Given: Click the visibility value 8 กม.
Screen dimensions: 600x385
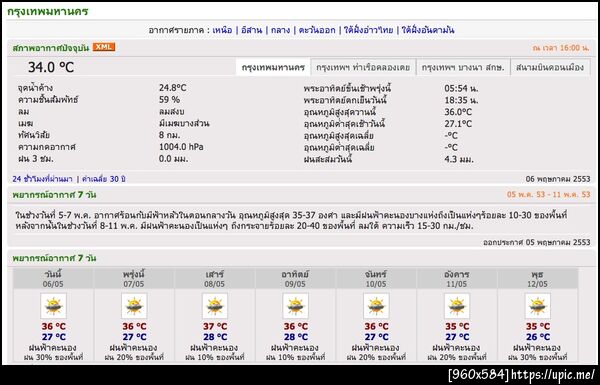Looking at the screenshot, I should (x=170, y=135).
